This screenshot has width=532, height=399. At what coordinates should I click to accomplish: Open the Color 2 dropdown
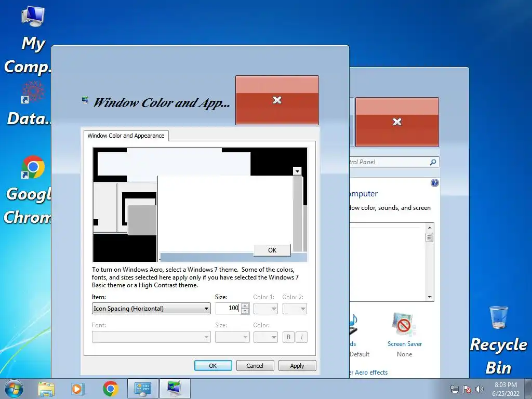[295, 309]
